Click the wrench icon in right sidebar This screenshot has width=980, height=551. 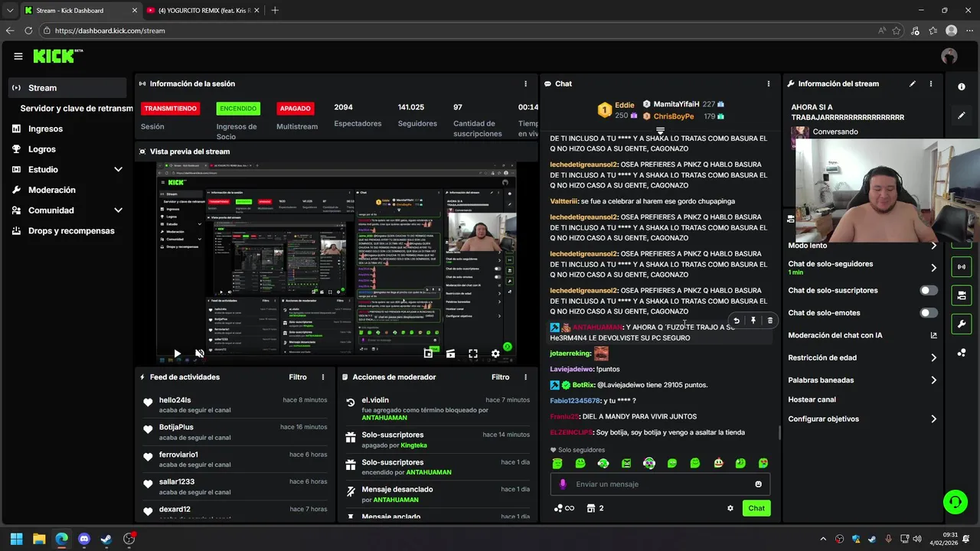pyautogui.click(x=962, y=324)
